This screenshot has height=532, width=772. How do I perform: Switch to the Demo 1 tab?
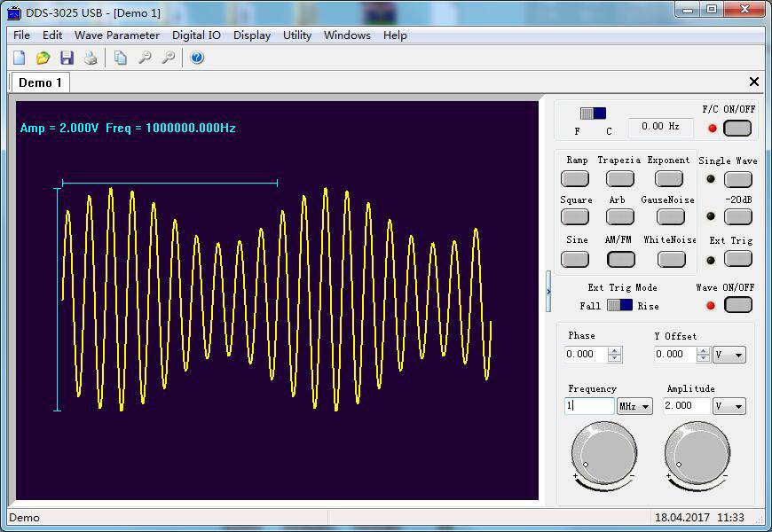pos(39,82)
